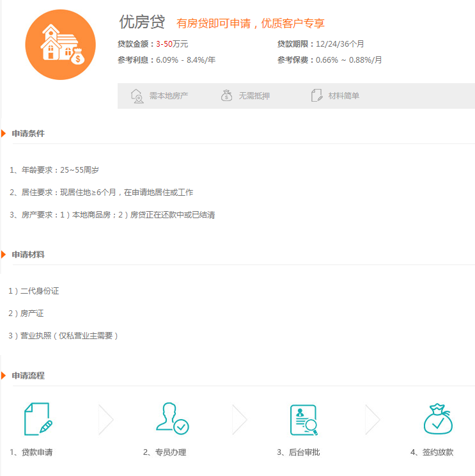The height and width of the screenshot is (476, 475).
Task: Click the arrow after specialist handling step
Action: pyautogui.click(x=240, y=420)
